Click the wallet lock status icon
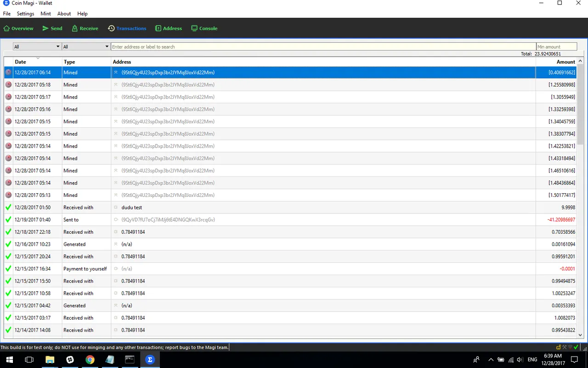The width and height of the screenshot is (588, 368). (x=559, y=347)
